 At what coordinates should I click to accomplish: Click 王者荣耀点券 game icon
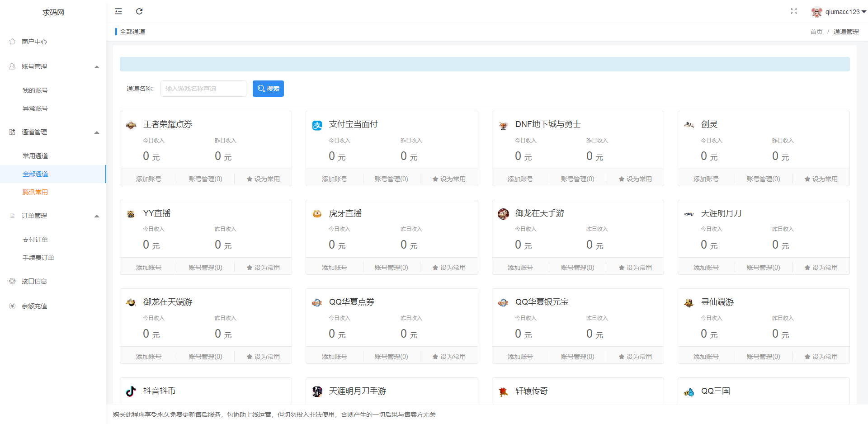pyautogui.click(x=131, y=125)
